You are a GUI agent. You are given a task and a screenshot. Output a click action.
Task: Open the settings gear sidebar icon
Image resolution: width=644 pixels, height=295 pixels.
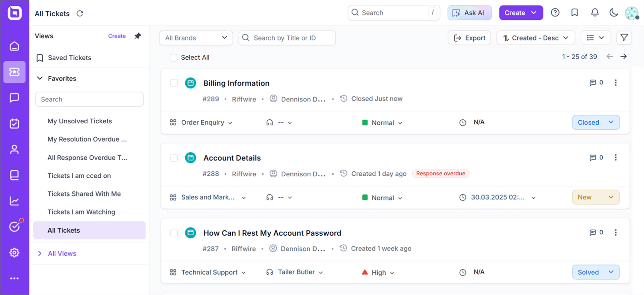pos(14,252)
